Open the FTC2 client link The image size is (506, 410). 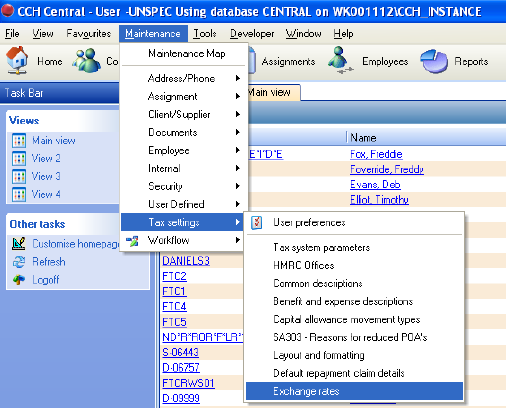point(174,276)
